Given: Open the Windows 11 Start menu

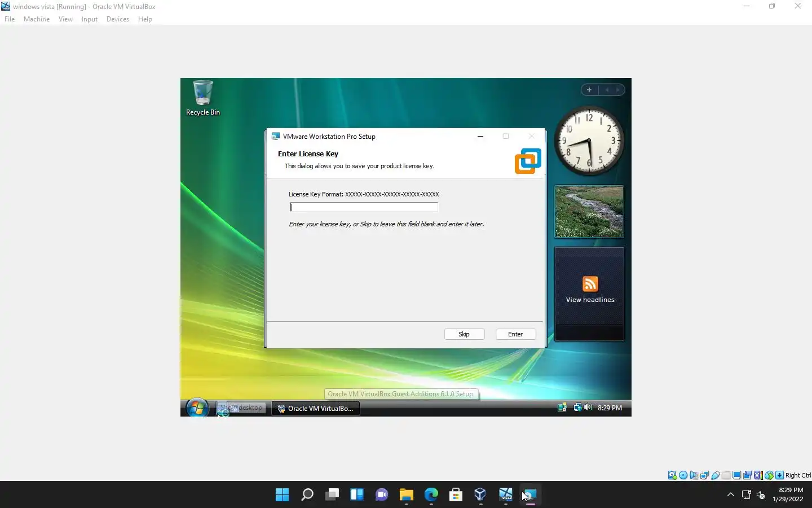Looking at the screenshot, I should (282, 495).
